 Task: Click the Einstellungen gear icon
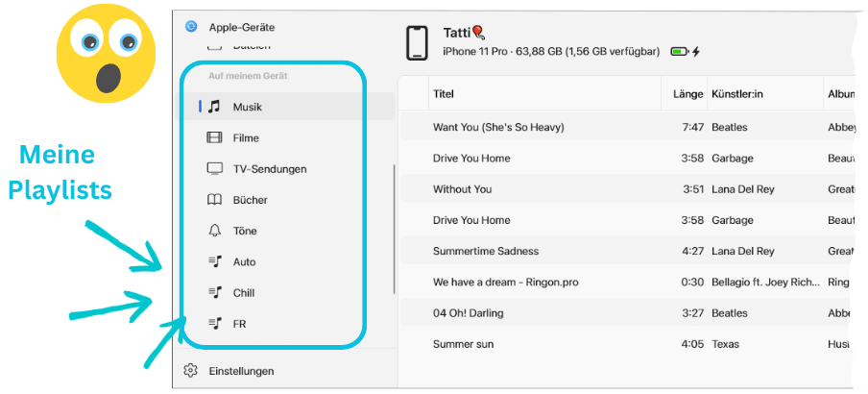(x=190, y=371)
